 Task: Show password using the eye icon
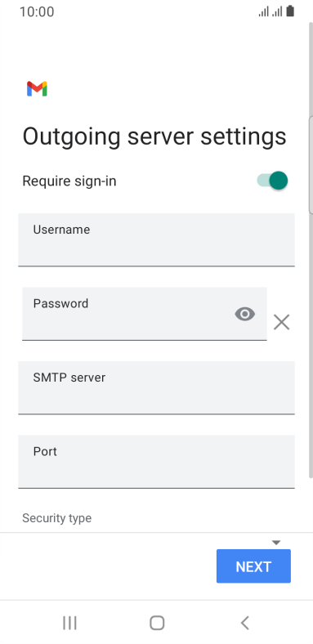(245, 314)
